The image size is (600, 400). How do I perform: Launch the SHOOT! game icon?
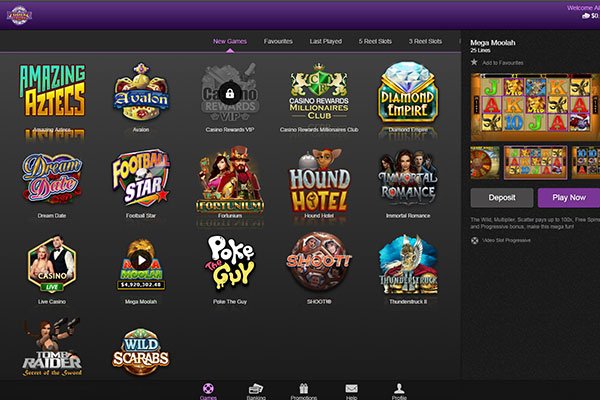point(319,262)
